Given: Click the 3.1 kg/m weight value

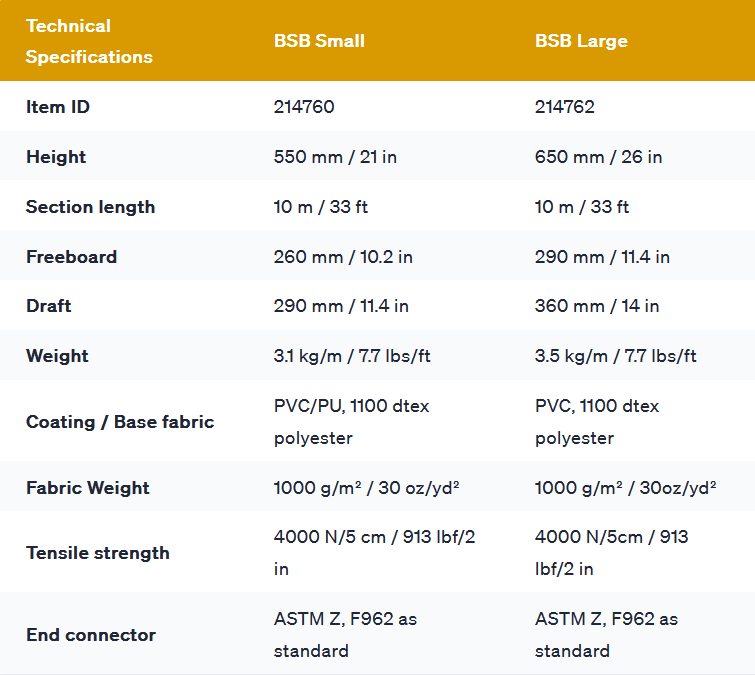Looking at the screenshot, I should pyautogui.click(x=352, y=356).
